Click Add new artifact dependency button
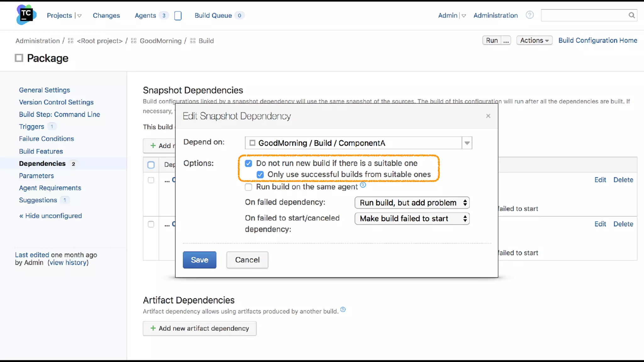Image resolution: width=644 pixels, height=362 pixels. click(x=200, y=328)
